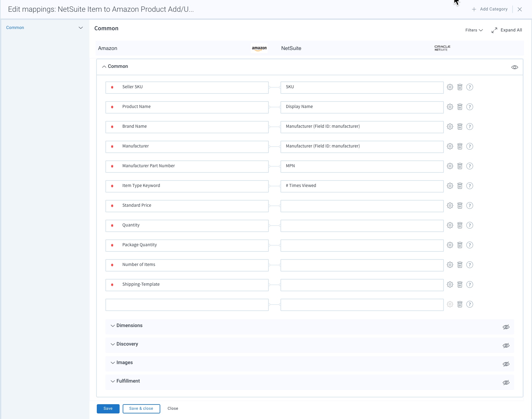Expand the Discovery section
The height and width of the screenshot is (419, 532).
113,344
